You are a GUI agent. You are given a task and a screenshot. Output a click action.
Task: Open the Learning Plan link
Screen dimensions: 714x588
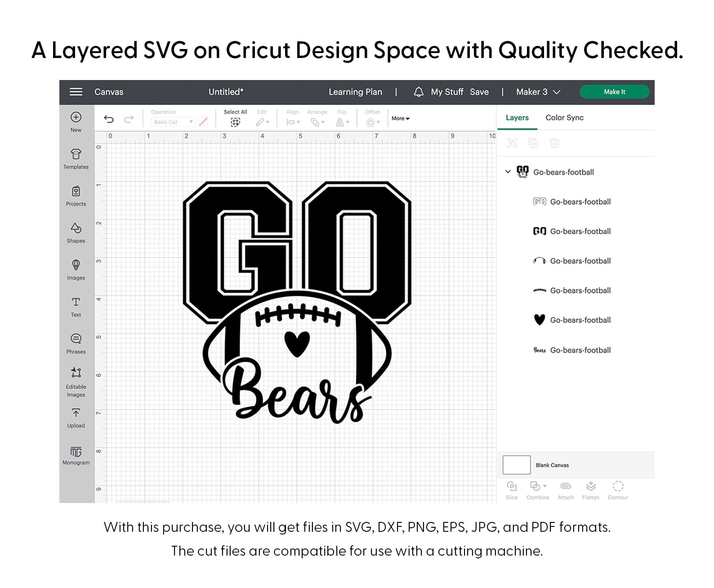[x=355, y=92]
